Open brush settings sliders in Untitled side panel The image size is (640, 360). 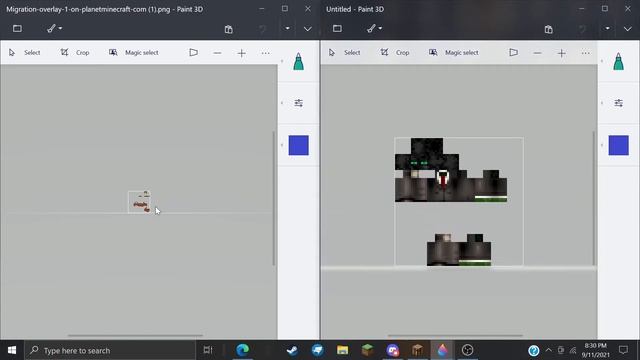point(619,103)
